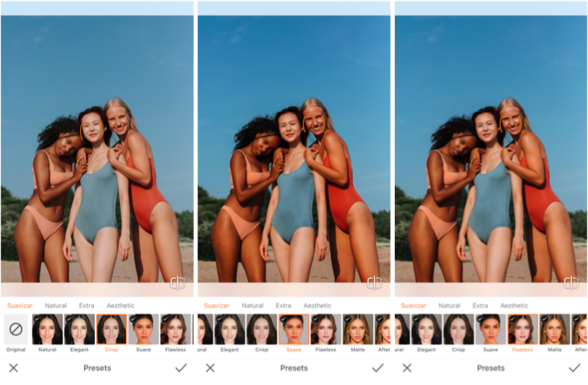Switch to Extra tab in middle screen
This screenshot has width=588, height=385.
[284, 306]
